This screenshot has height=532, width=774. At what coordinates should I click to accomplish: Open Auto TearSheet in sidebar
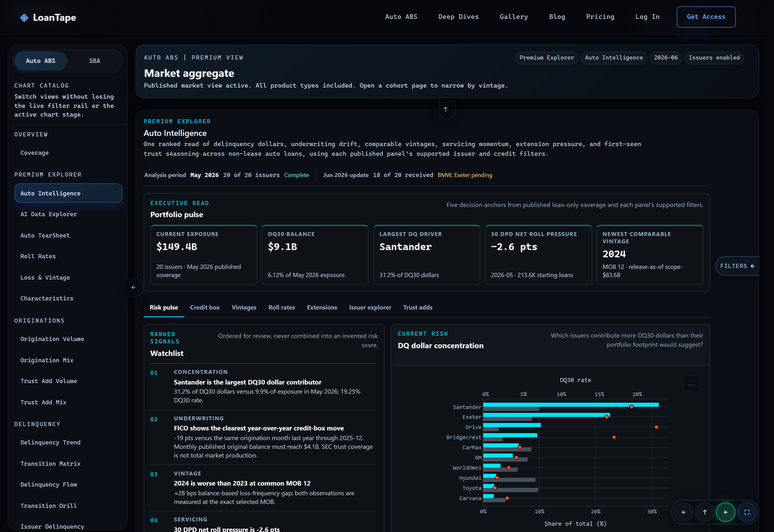(68, 236)
